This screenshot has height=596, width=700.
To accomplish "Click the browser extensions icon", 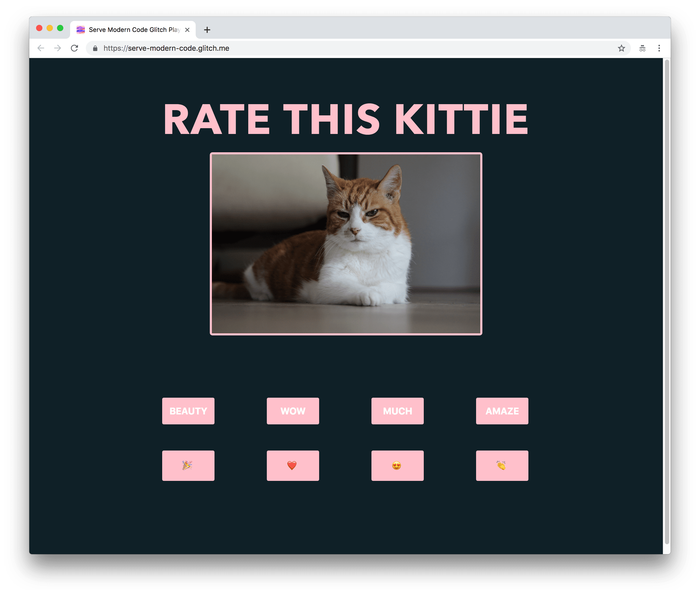I will pos(643,48).
